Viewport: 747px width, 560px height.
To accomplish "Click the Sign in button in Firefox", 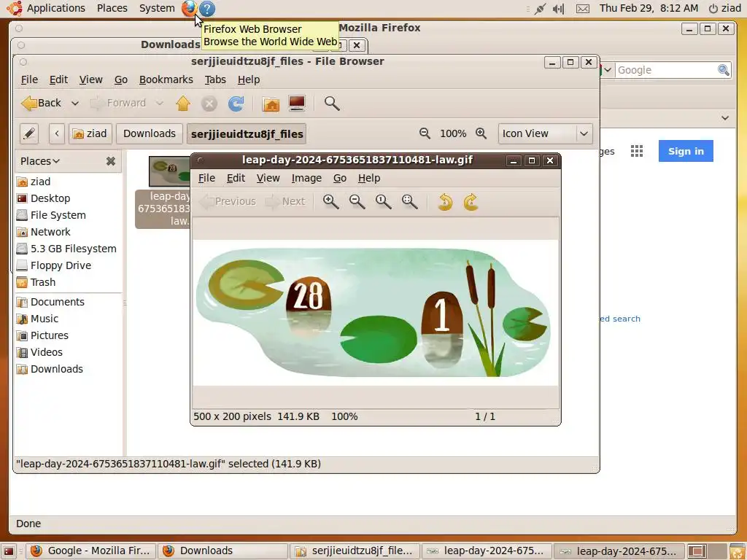I will click(x=686, y=152).
